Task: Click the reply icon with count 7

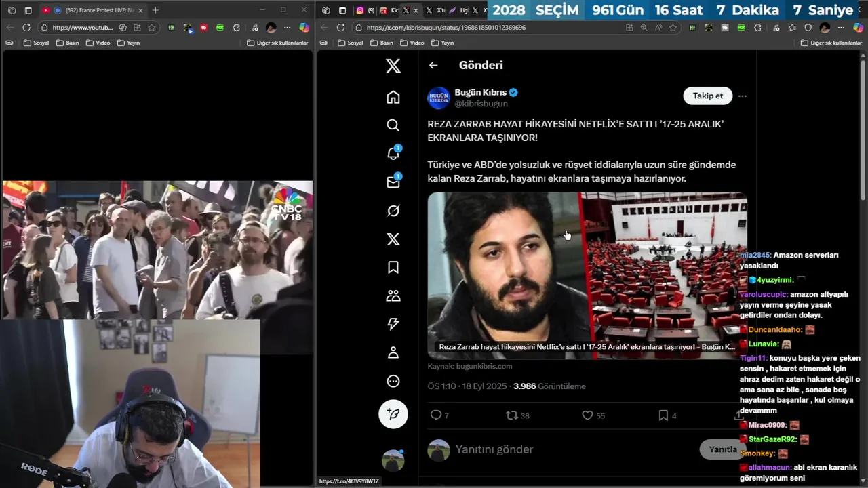Action: [x=439, y=415]
